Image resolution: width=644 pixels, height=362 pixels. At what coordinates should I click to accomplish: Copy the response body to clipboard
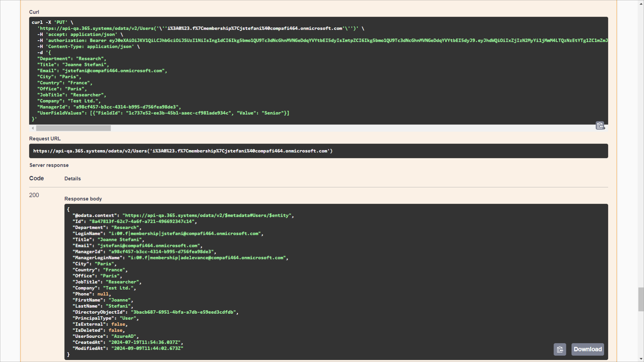(x=560, y=350)
